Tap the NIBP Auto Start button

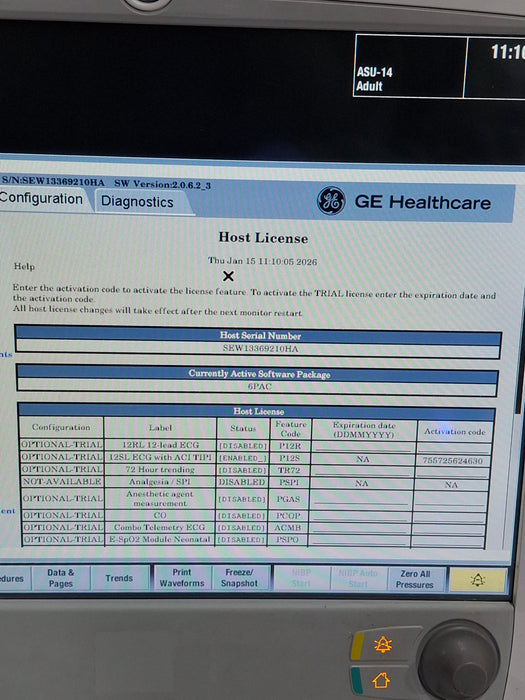coord(358,579)
